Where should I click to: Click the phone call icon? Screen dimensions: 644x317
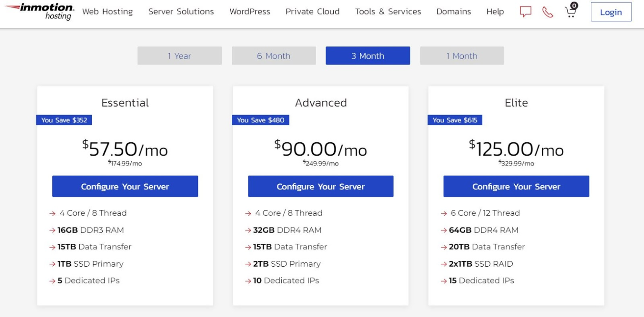(x=548, y=12)
